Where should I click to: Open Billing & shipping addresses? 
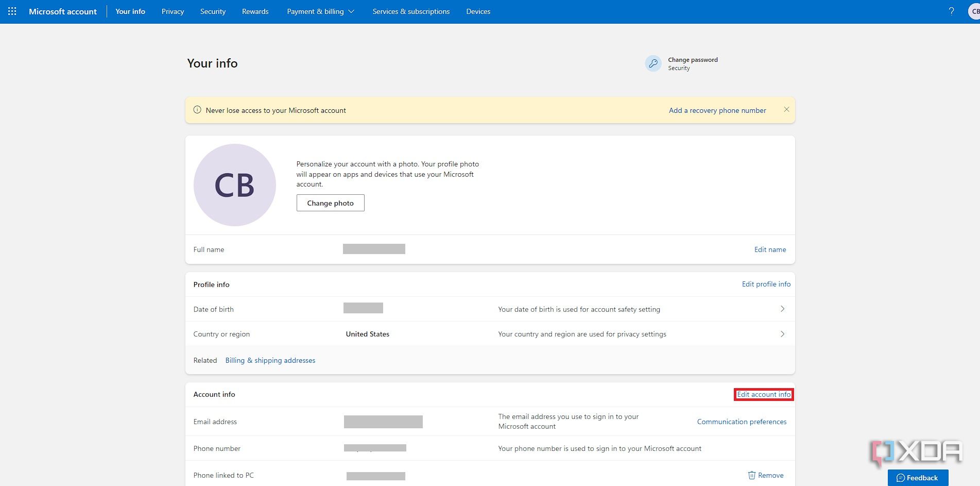270,360
